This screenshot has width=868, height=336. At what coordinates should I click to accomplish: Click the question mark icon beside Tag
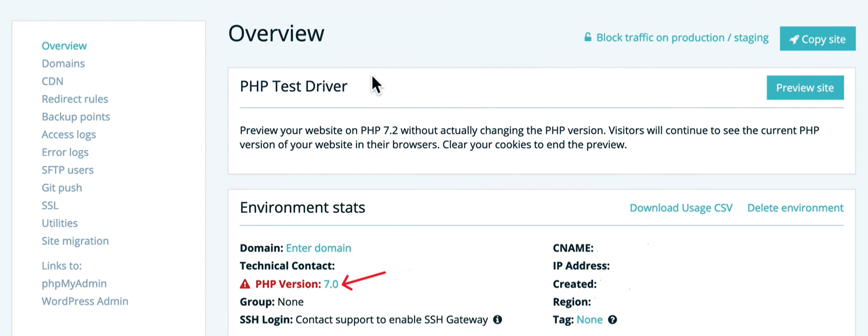[x=612, y=320]
